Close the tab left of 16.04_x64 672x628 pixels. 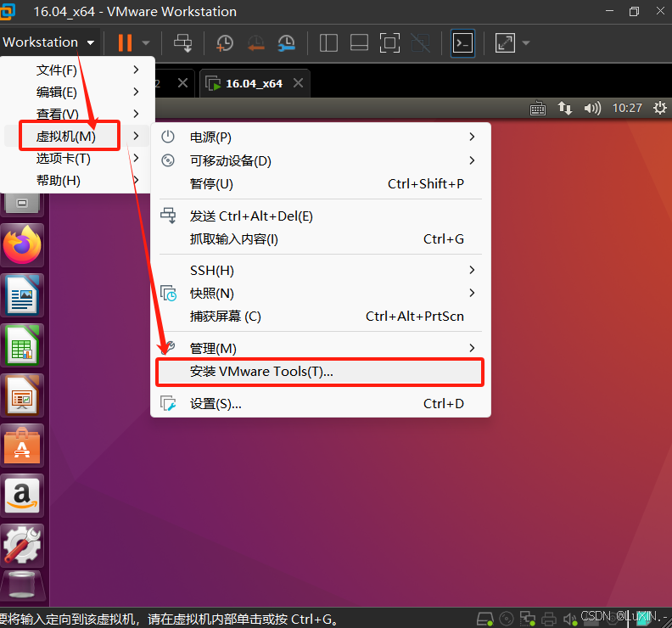(182, 82)
